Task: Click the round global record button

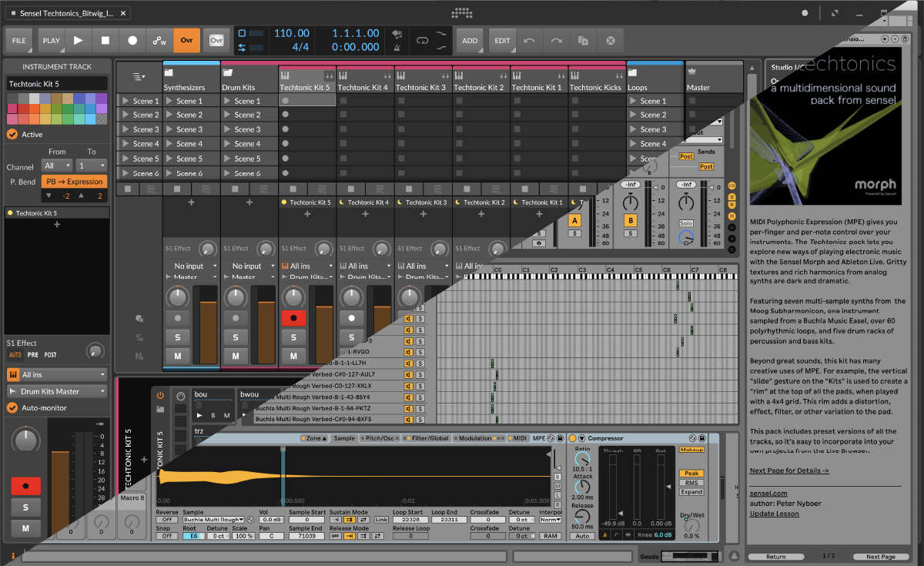Action: (132, 41)
